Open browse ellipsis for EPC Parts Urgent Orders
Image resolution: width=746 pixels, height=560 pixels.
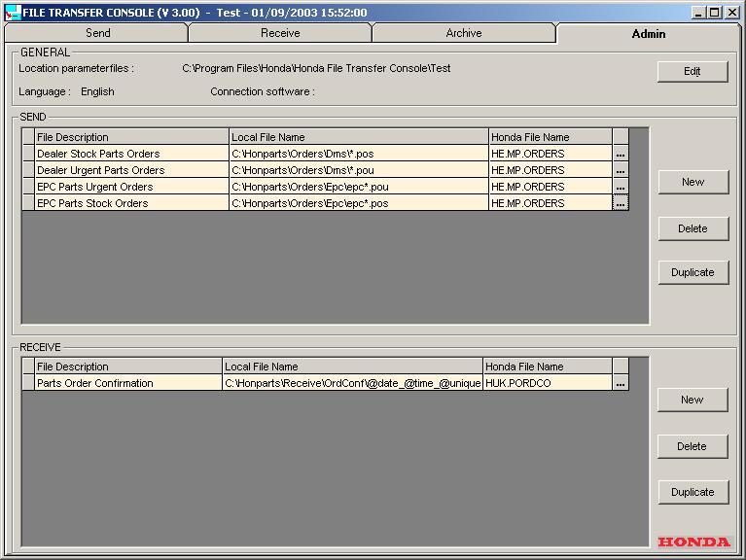[x=621, y=187]
